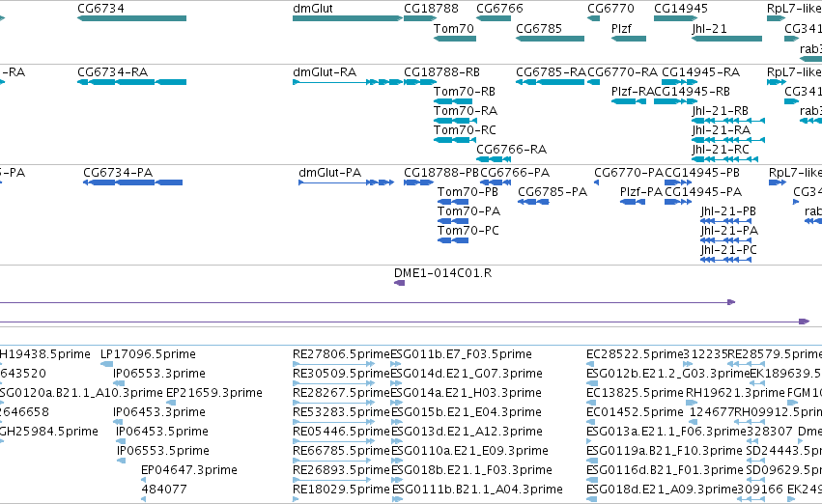The width and height of the screenshot is (822, 504).
Task: Open transcript CG14945-RA
Action: coord(701,72)
